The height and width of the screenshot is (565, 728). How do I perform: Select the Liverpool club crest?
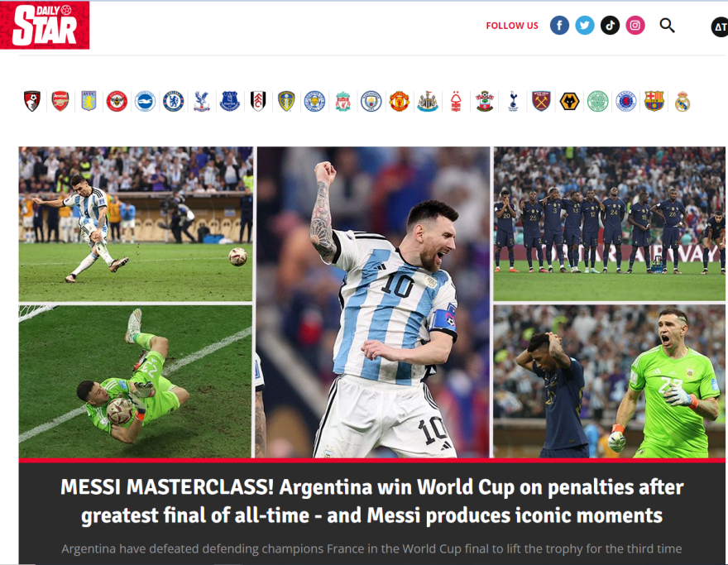[342, 101]
